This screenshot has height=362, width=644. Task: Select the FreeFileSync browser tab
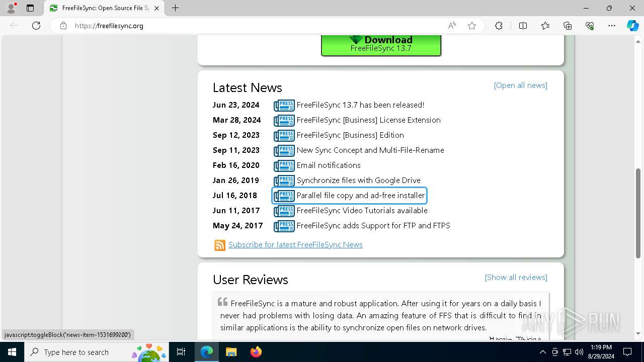[104, 8]
